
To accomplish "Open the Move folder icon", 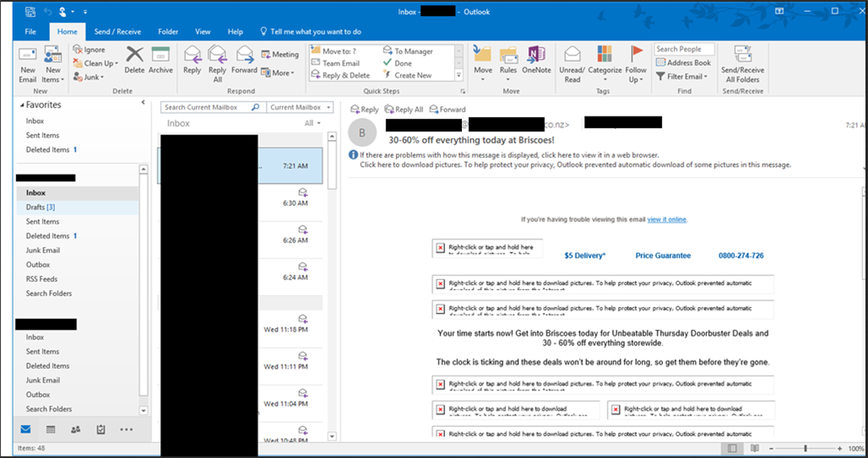I will 482,54.
